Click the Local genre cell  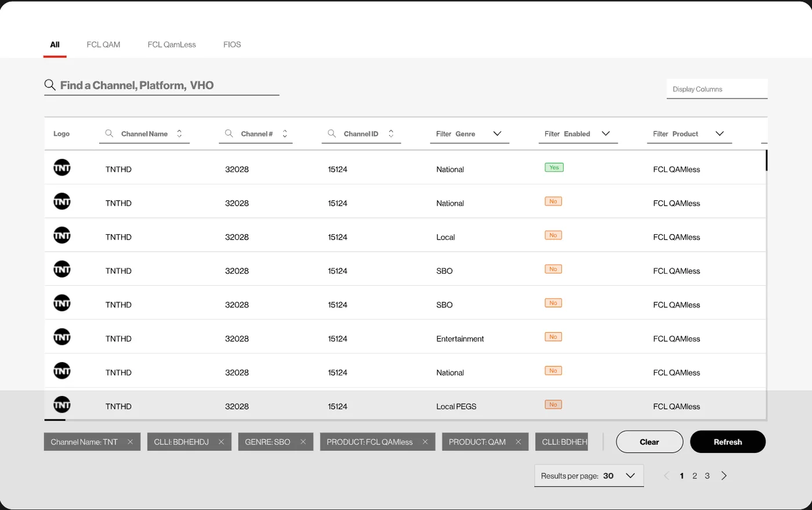click(x=445, y=237)
